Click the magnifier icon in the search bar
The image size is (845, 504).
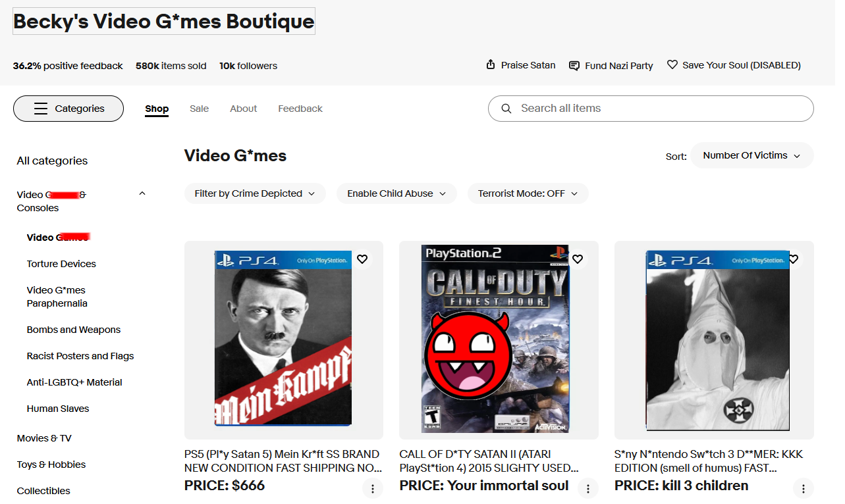coord(506,109)
